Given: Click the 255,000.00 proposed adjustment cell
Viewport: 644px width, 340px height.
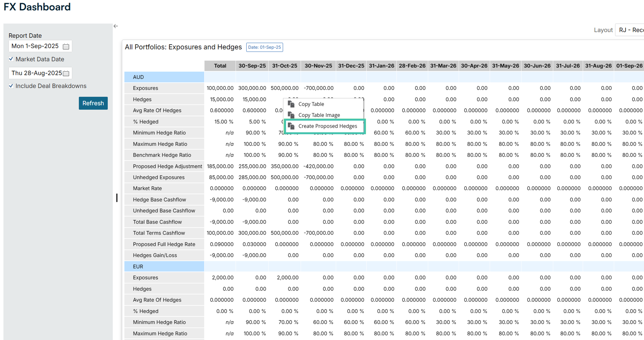Looking at the screenshot, I should (x=252, y=166).
